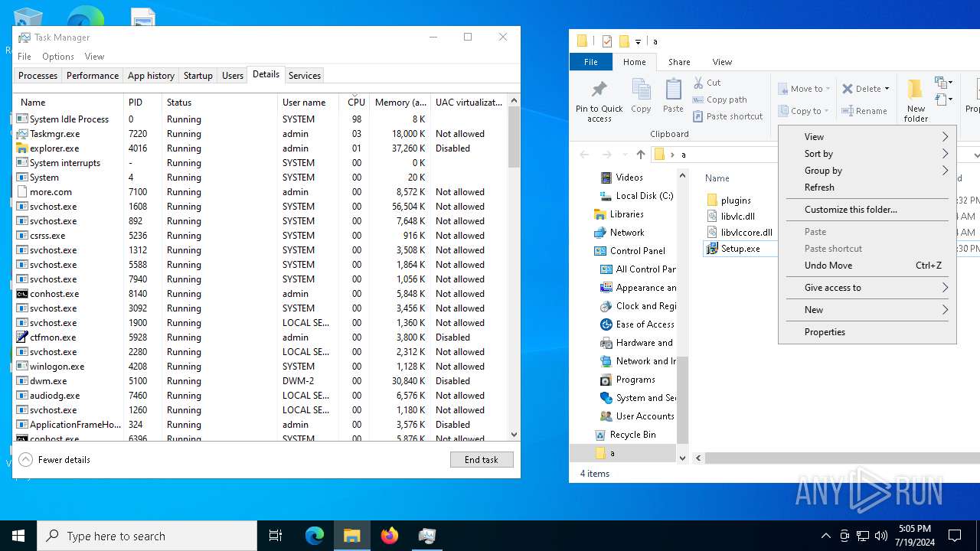Select Setup.exe file icon

pyautogui.click(x=712, y=249)
